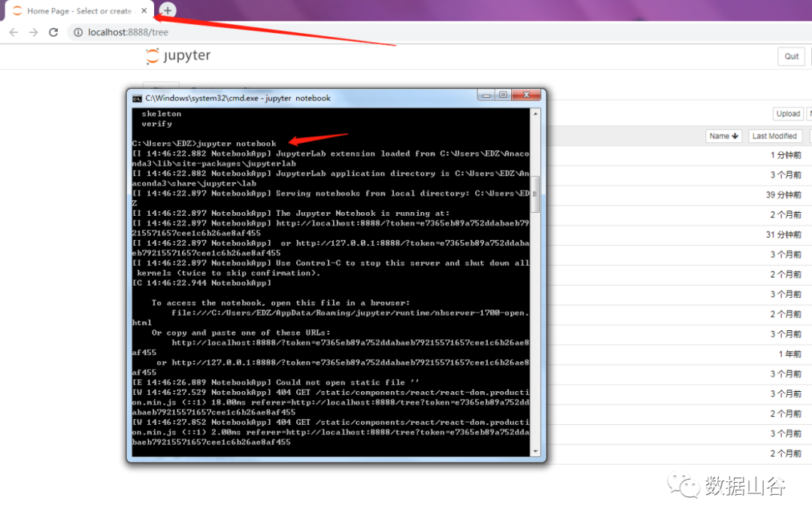Go forward using browser forward arrow
The width and height of the screenshot is (812, 522).
(x=34, y=32)
